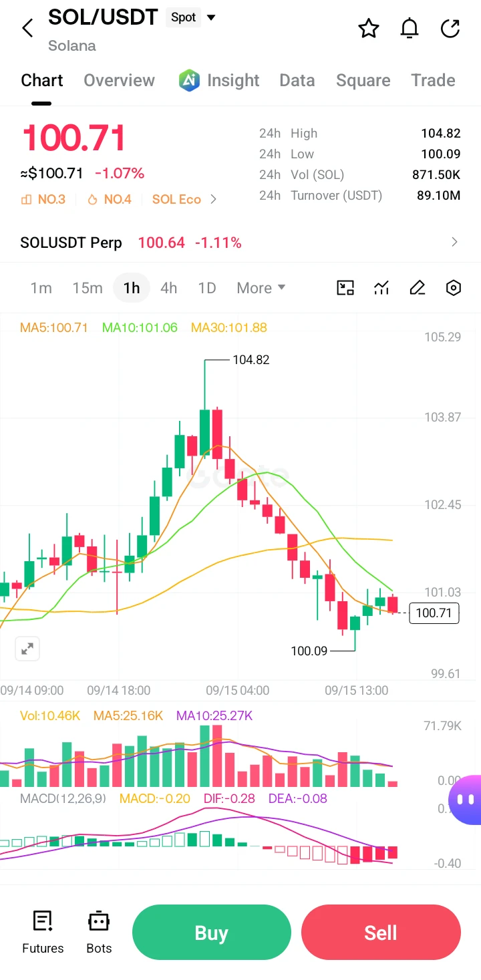The width and height of the screenshot is (481, 980).
Task: Tap the 104.82 high marker on chart
Action: 251,360
